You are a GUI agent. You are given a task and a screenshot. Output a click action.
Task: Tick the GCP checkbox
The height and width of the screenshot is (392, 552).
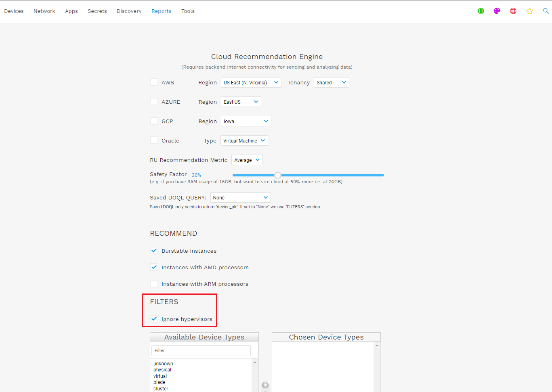154,121
